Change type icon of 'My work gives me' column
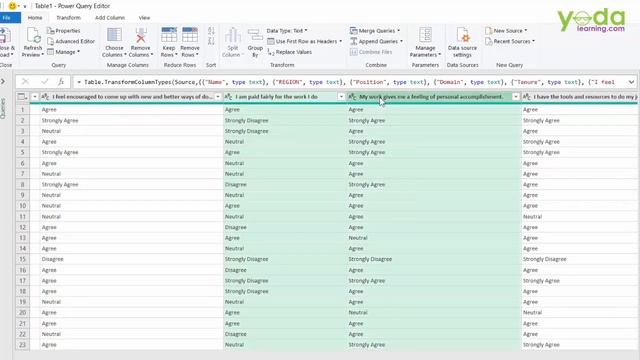The height and width of the screenshot is (360, 640). click(352, 97)
